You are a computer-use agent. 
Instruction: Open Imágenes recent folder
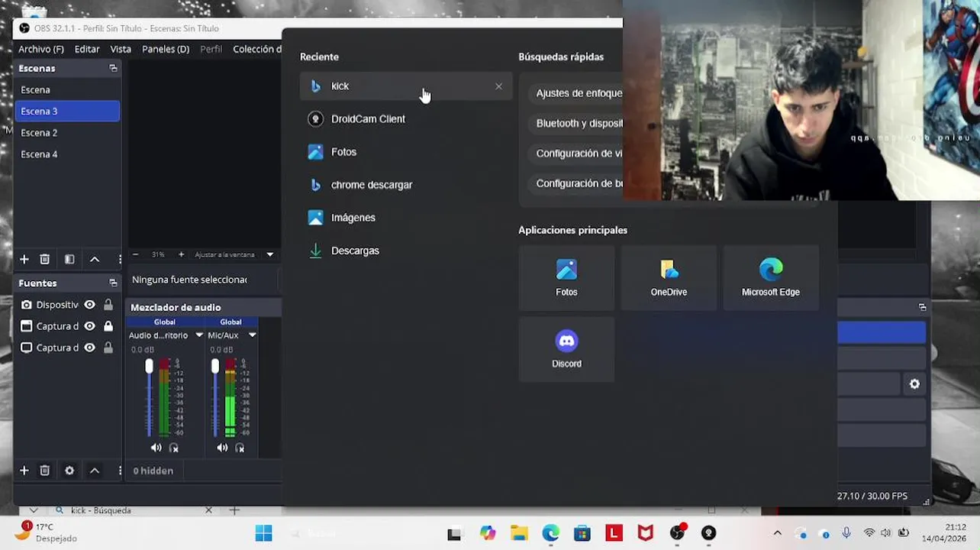[406, 218]
